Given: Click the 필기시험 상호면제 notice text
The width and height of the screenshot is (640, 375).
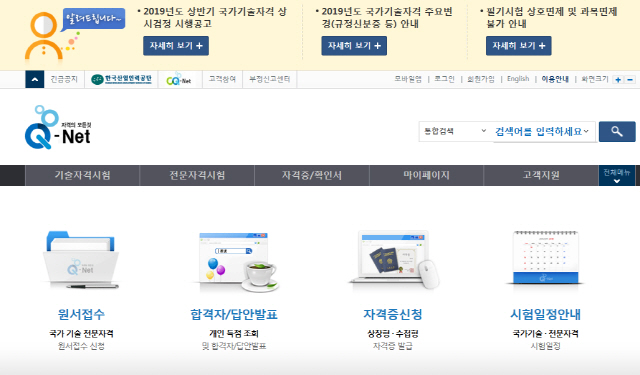Looking at the screenshot, I should [551, 18].
